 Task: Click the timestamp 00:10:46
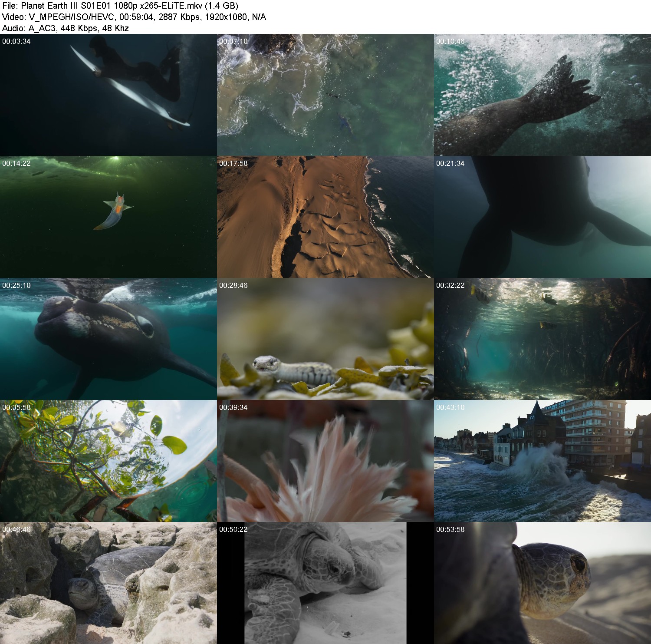tap(450, 41)
